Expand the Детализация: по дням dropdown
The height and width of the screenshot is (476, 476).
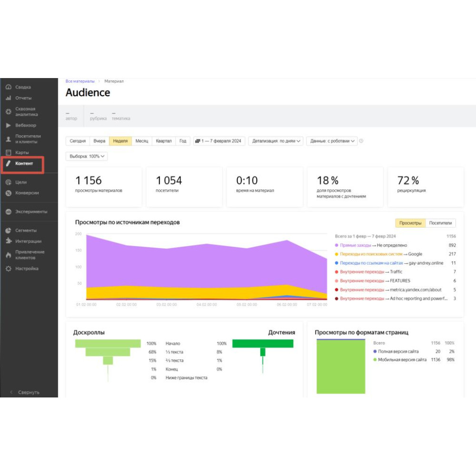point(277,141)
